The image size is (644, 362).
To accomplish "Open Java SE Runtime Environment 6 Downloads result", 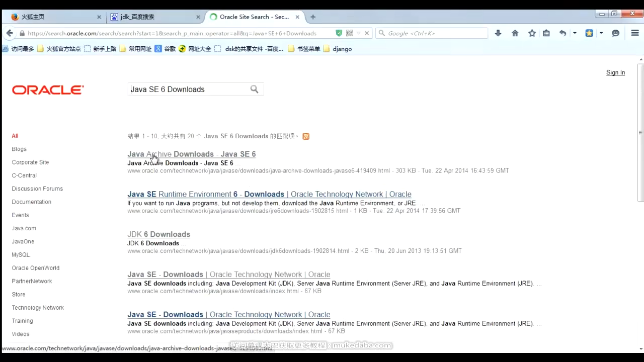I will [269, 194].
